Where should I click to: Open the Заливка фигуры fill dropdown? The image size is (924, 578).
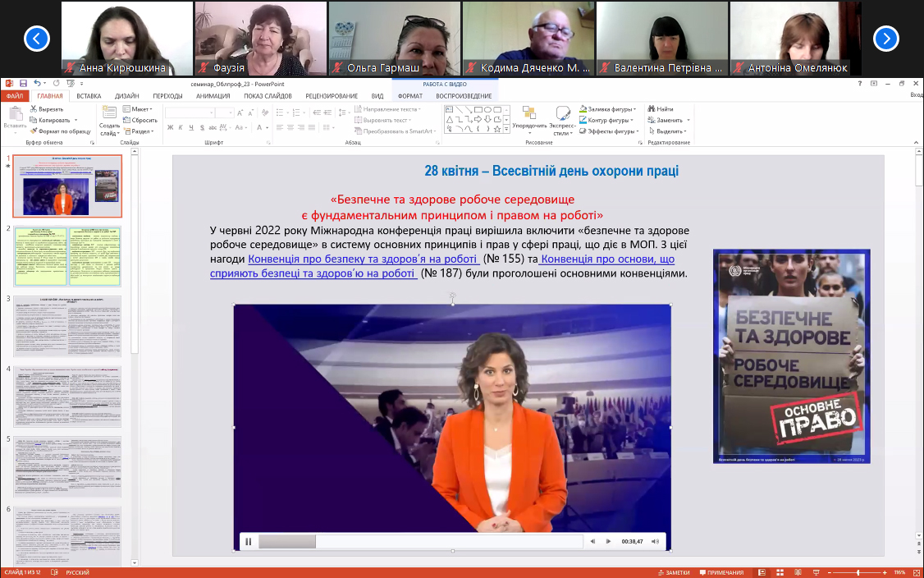click(610, 108)
